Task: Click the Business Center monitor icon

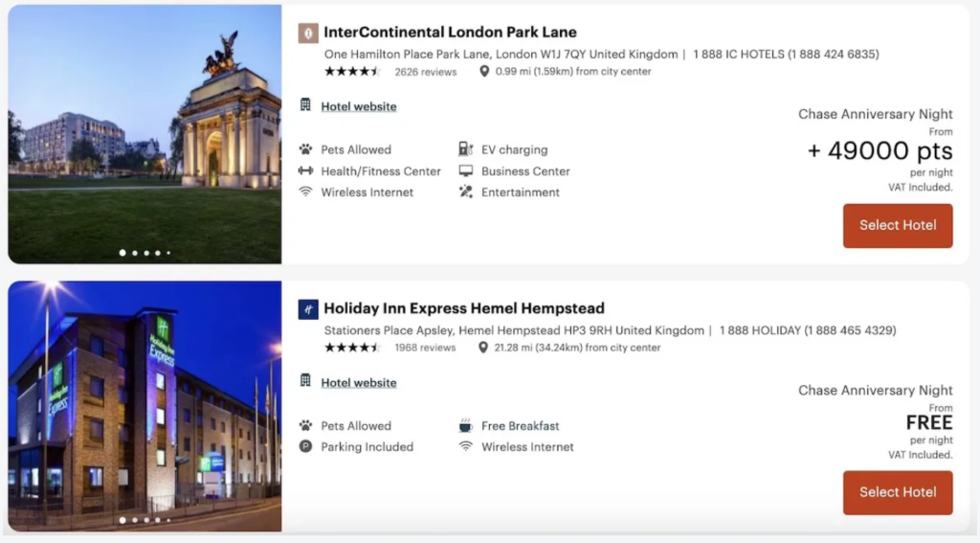Action: tap(466, 170)
